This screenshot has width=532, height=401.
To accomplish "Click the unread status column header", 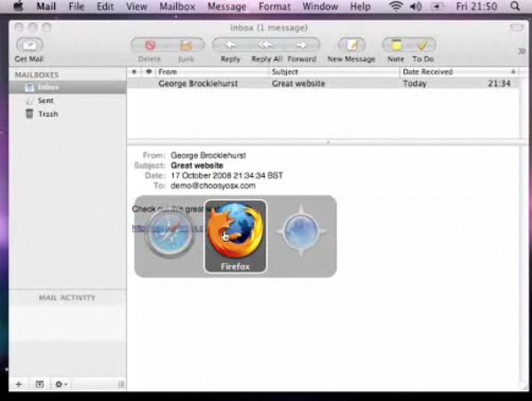I will click(x=134, y=72).
